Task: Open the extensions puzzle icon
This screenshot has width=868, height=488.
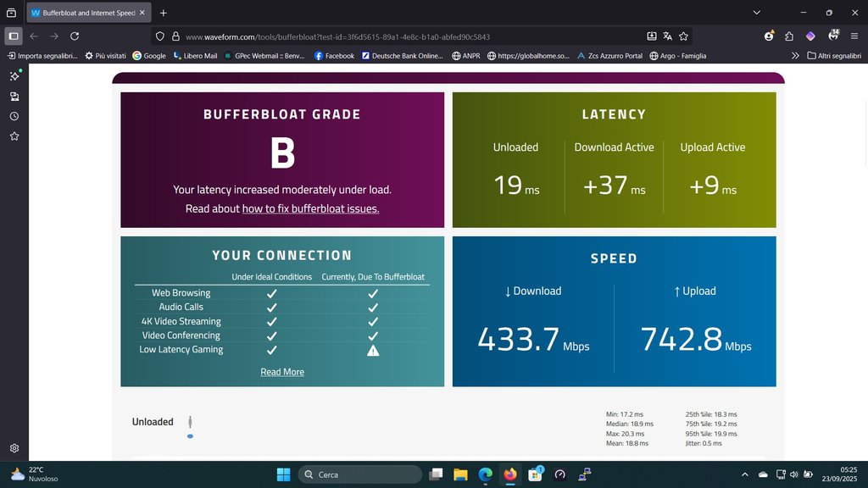Action: [x=789, y=36]
